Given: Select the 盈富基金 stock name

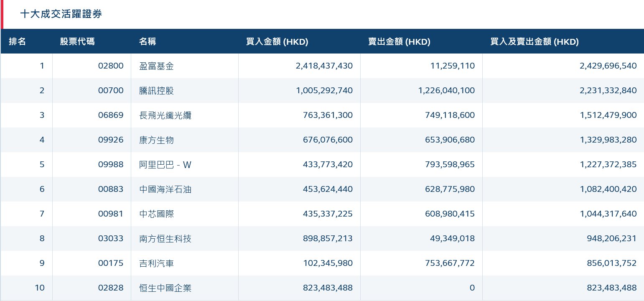Looking at the screenshot, I should [x=156, y=66].
